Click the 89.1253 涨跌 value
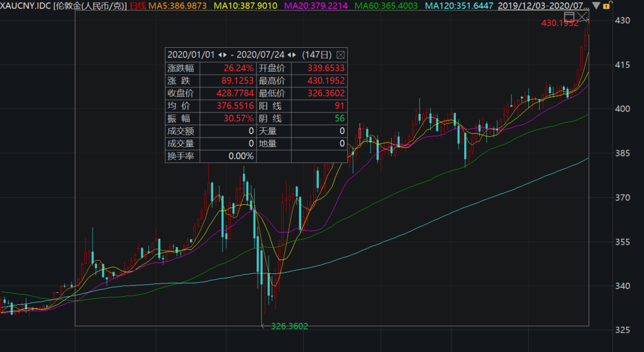The width and height of the screenshot is (644, 352). (x=237, y=81)
